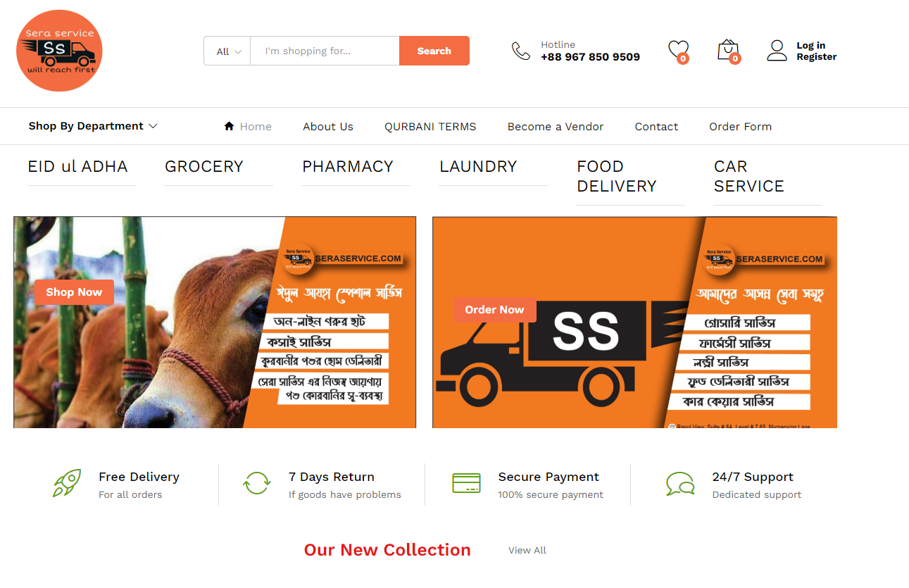Open the wishlist heart icon
Viewport: 909px width, 588px height.
(678, 50)
